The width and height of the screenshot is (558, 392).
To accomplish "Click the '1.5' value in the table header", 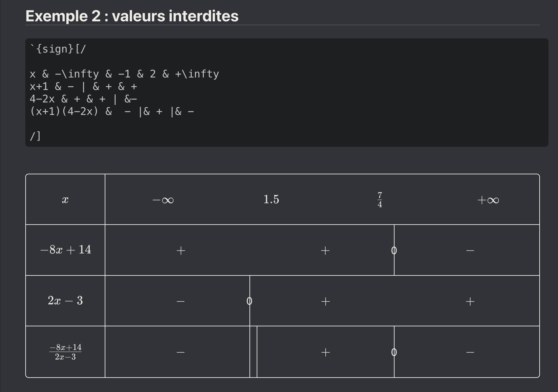I will point(271,199).
